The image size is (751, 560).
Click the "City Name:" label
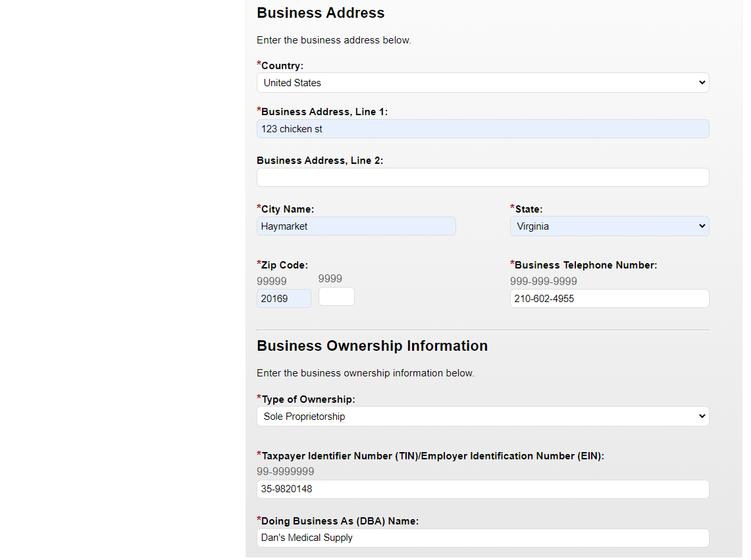point(288,209)
